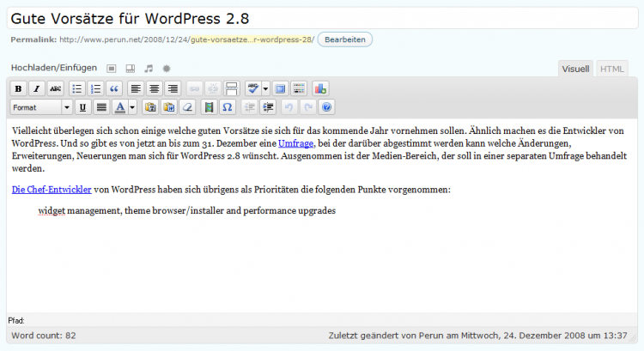This screenshot has width=644, height=351.
Task: Click the Bearbeiten permalink button
Action: point(345,39)
